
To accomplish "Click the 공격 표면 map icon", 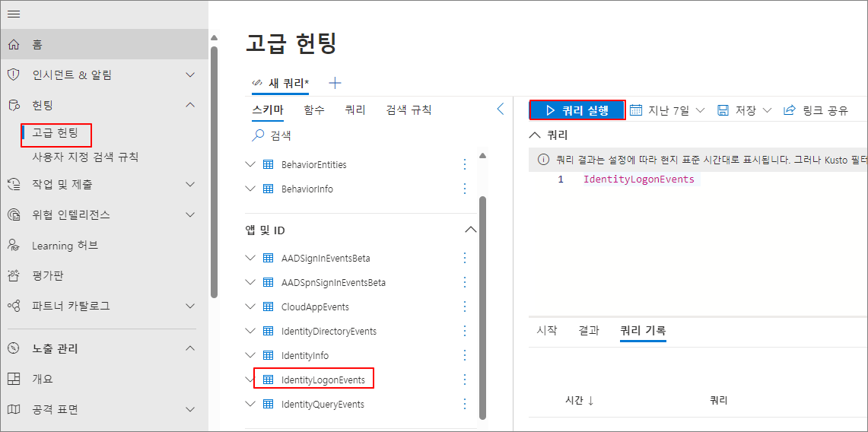I will 14,409.
